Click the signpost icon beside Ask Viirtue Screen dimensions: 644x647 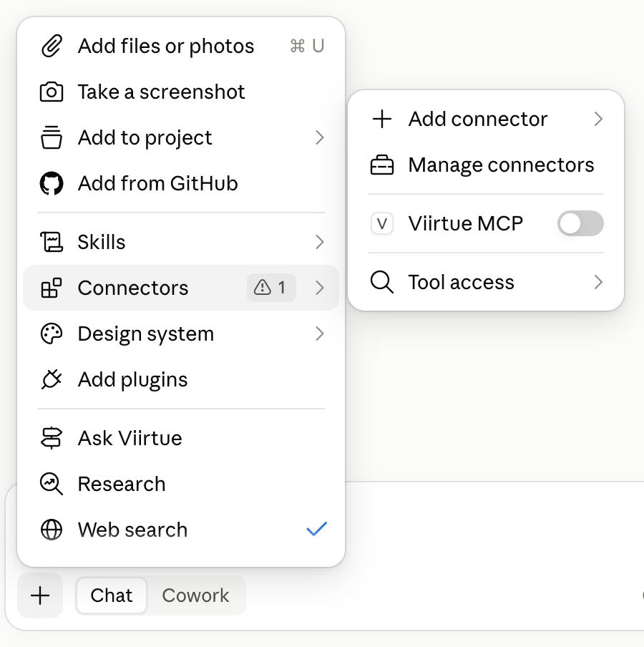click(52, 438)
